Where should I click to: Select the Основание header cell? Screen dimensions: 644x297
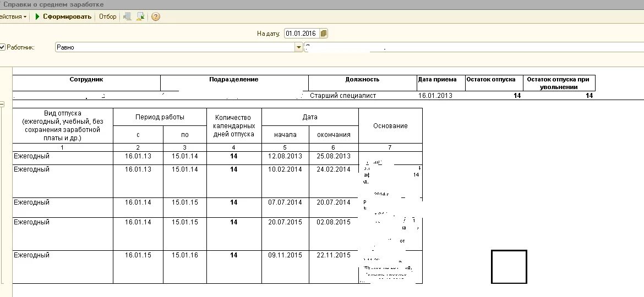pyautogui.click(x=390, y=125)
